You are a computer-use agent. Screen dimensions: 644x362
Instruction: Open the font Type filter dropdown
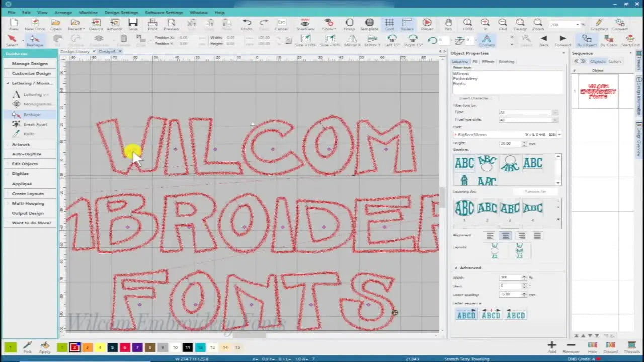(555, 112)
